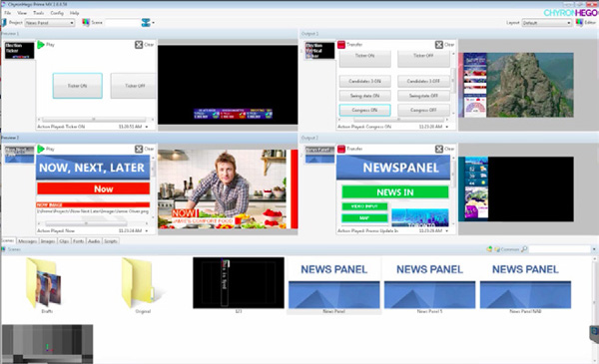Click the red Now button

(94, 188)
